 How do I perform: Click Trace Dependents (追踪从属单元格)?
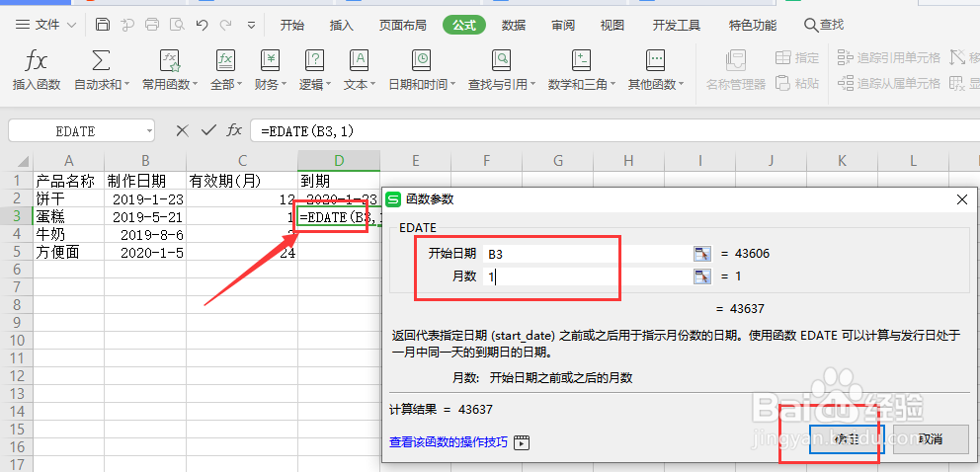889,83
